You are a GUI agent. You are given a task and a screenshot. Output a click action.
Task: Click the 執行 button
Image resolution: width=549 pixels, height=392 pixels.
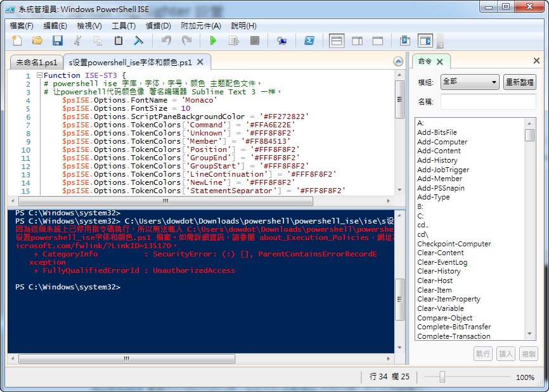pyautogui.click(x=482, y=354)
